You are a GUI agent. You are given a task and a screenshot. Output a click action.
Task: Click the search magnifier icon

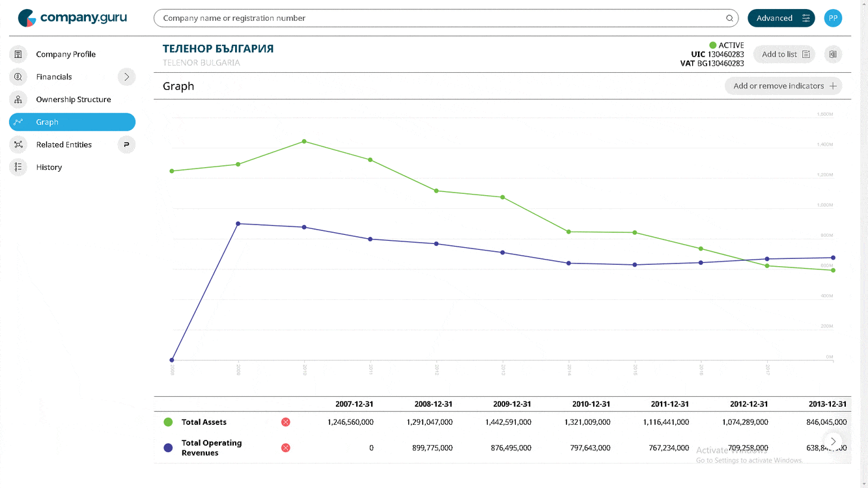point(730,18)
